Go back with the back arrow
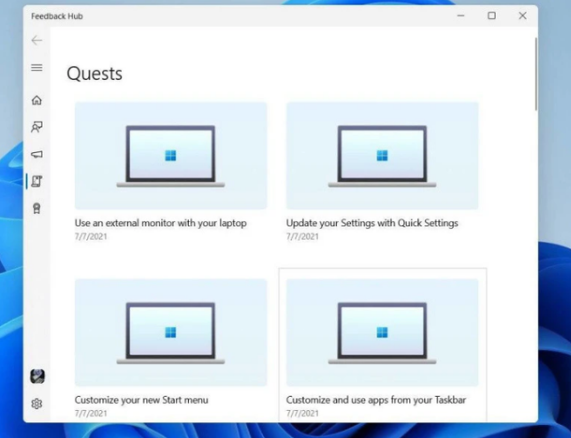Screen dimensions: 571x438 click(37, 40)
